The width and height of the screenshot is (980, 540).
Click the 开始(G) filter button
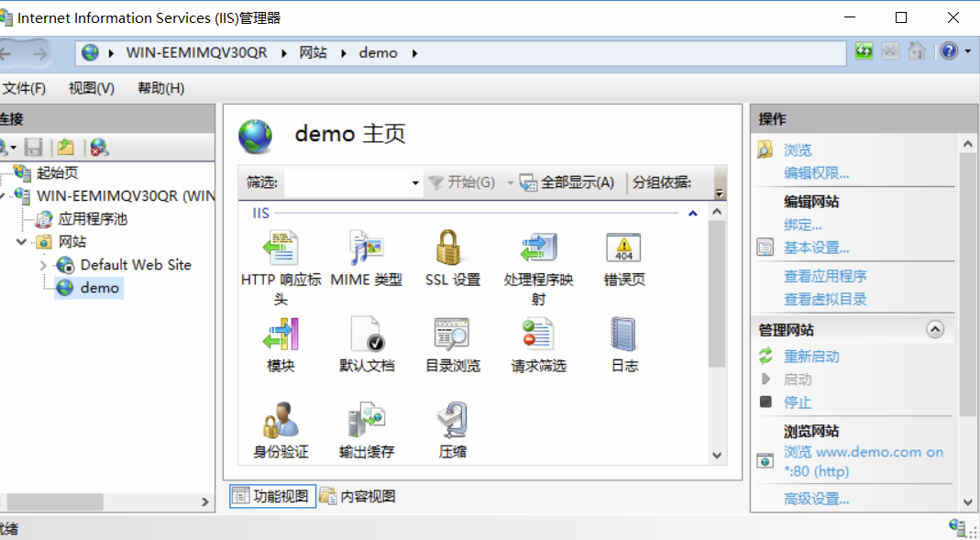(462, 182)
